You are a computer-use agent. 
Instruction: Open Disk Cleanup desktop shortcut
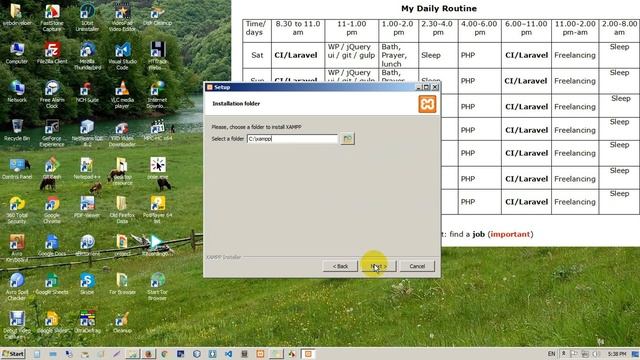click(157, 15)
